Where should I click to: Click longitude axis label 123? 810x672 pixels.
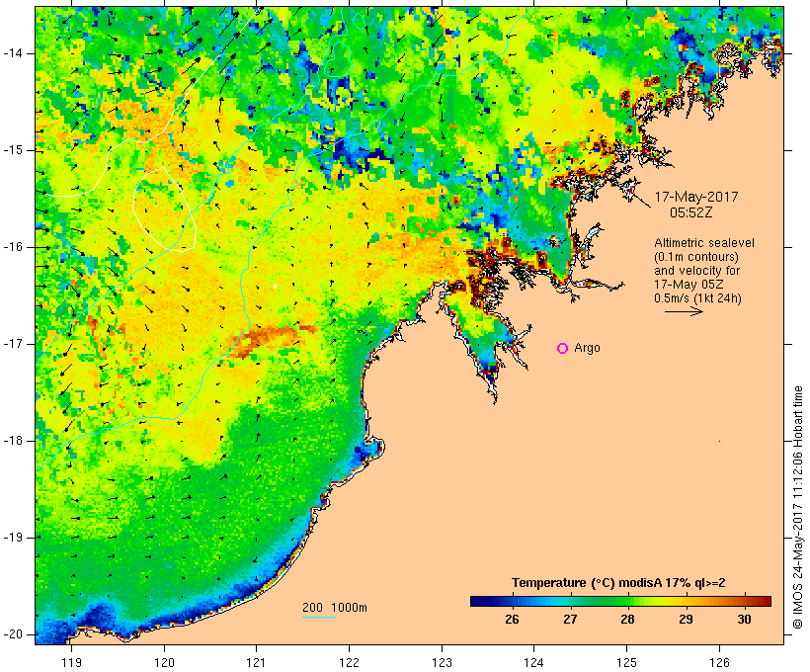442,662
